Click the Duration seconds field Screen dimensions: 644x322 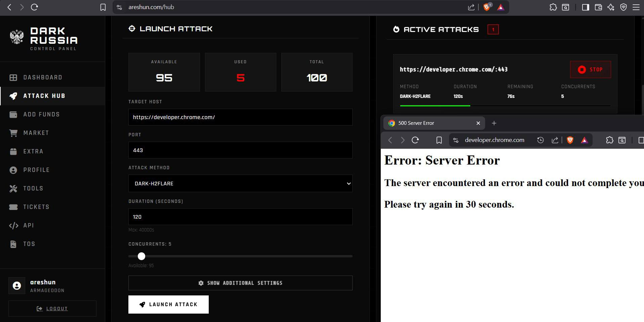240,217
